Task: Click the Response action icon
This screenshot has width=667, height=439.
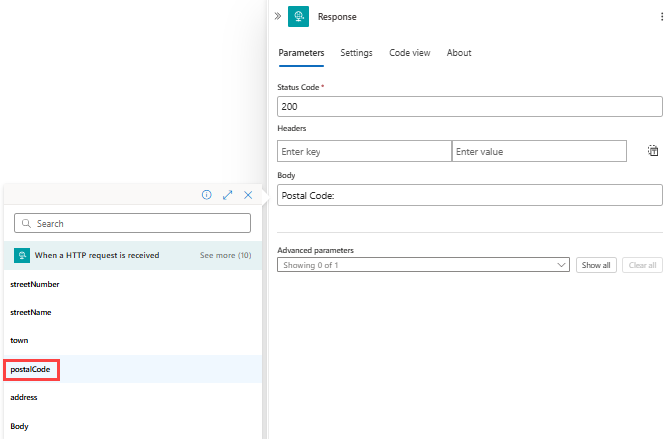Action: coord(298,17)
